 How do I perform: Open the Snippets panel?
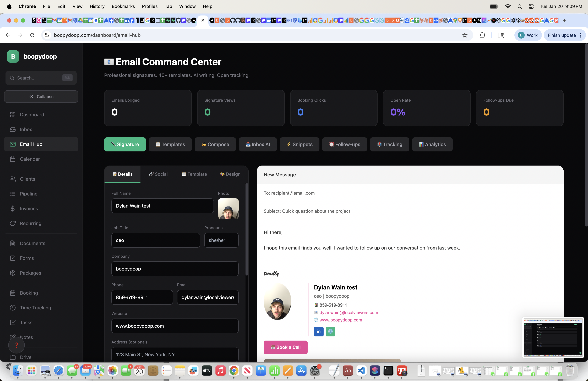(299, 144)
